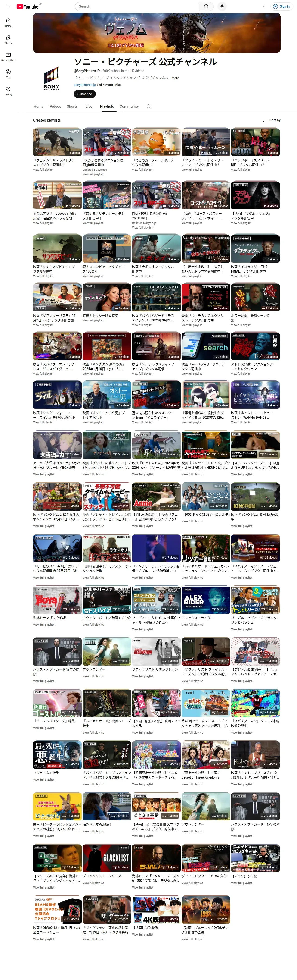This screenshot has width=297, height=980.
Task: Click the YouTube logo
Action: 27,6
